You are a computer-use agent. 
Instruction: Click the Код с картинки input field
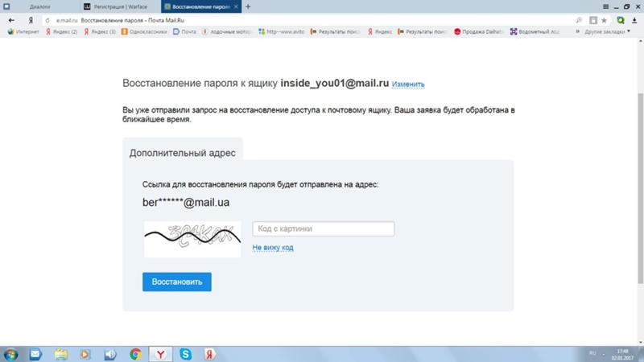(x=324, y=228)
